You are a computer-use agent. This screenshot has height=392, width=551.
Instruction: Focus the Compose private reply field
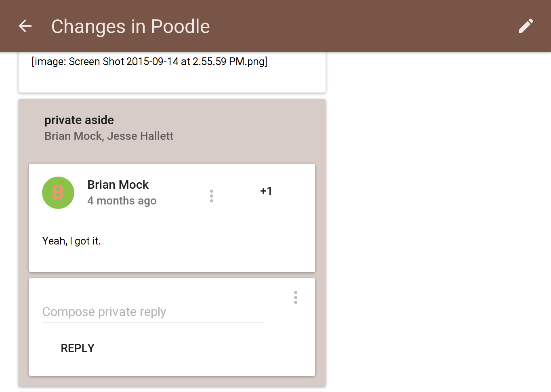(153, 312)
